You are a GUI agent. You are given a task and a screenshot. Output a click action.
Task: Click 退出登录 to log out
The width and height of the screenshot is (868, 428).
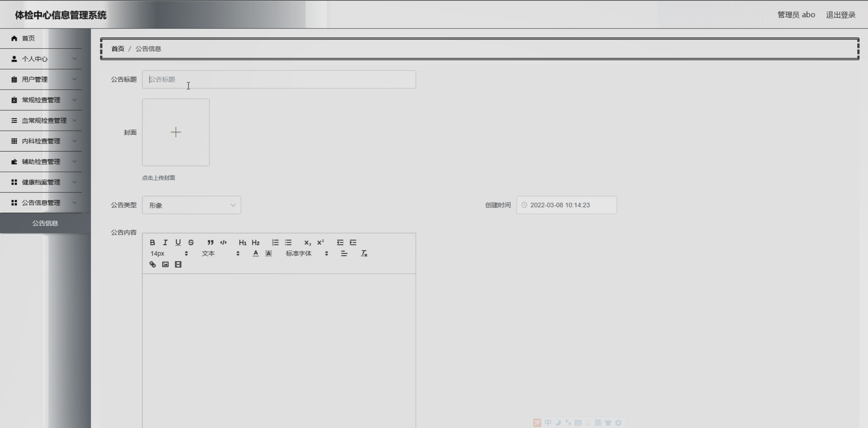coord(840,15)
